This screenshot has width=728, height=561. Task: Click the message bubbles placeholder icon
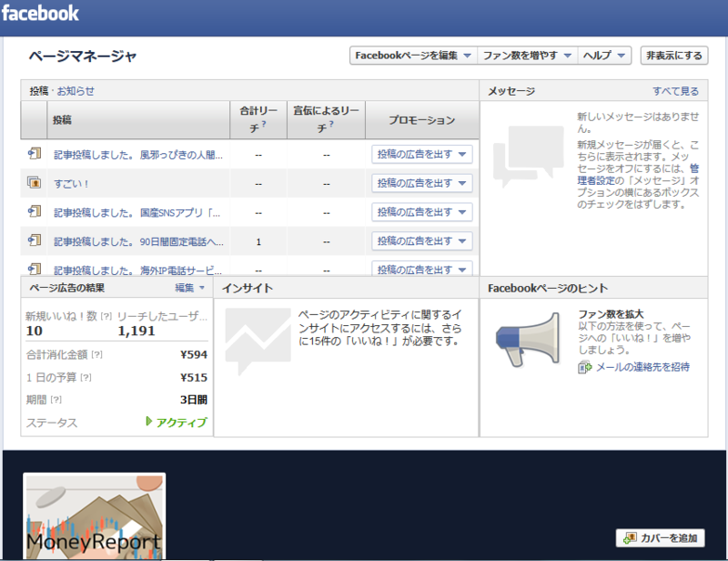[x=529, y=157]
